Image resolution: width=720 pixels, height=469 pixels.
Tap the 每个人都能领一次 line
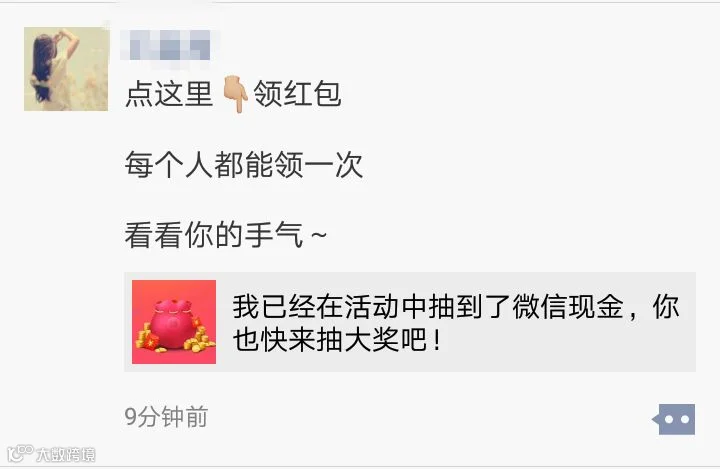coord(244,164)
